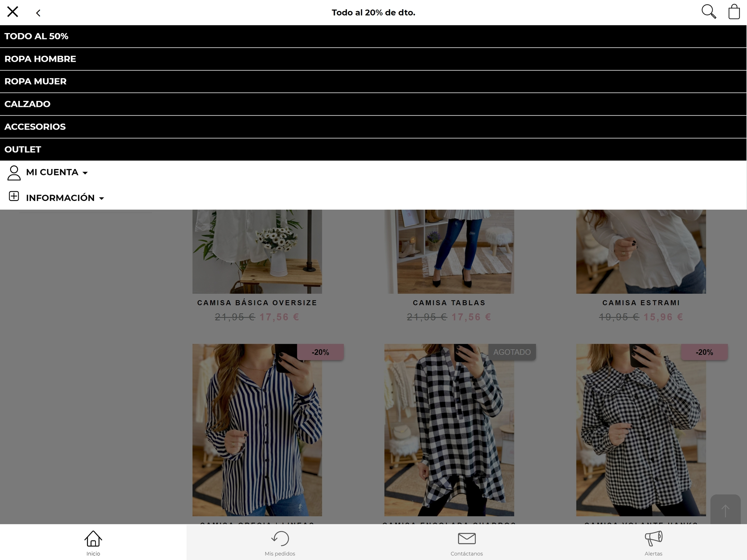Click the user profile icon
Viewport: 747px width, 560px height.
14,173
